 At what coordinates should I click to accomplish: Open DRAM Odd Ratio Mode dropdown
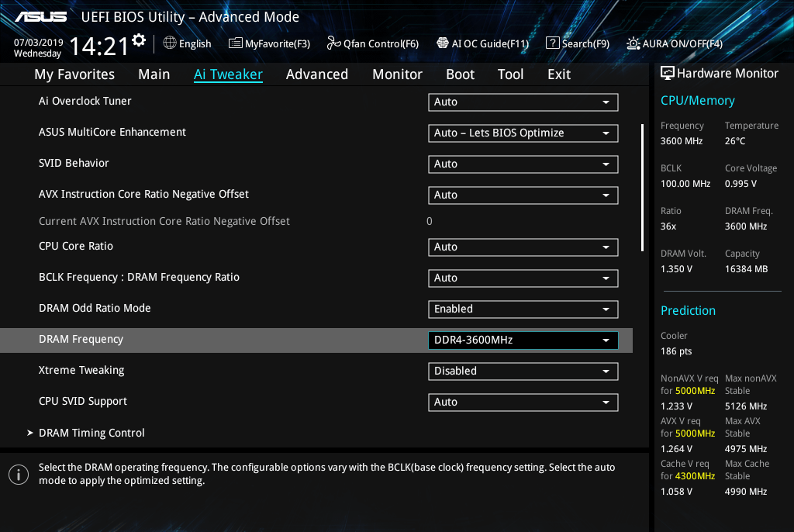click(x=523, y=309)
